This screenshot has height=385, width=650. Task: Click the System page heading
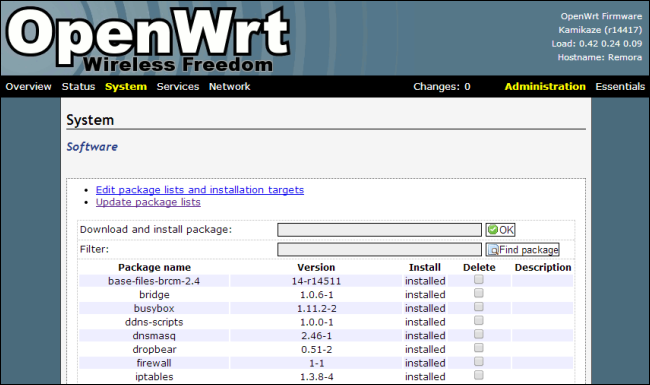coord(90,120)
